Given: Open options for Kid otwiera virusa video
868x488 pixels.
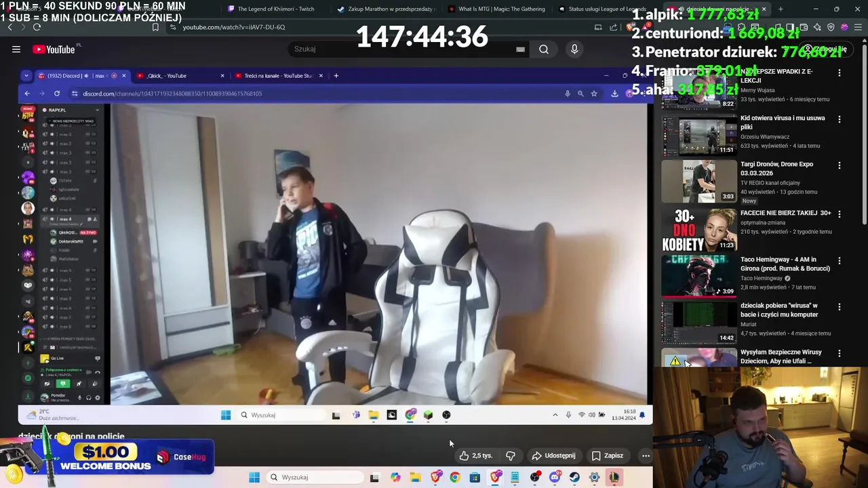Looking at the screenshot, I should pos(840,119).
